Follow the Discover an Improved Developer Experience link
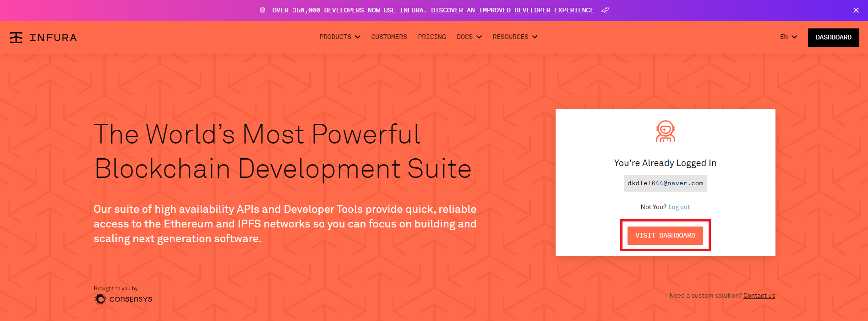 (x=512, y=10)
